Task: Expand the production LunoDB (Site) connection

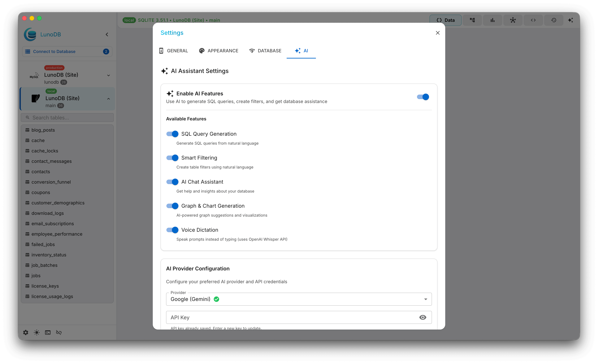Action: pos(109,75)
